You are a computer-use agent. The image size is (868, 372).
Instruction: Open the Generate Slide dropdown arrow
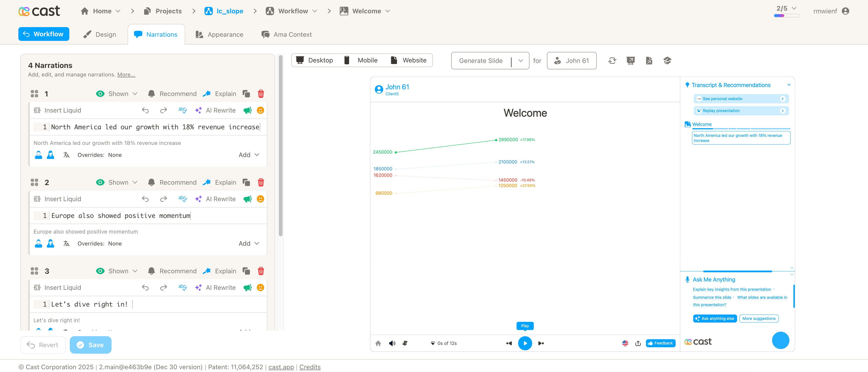point(521,61)
